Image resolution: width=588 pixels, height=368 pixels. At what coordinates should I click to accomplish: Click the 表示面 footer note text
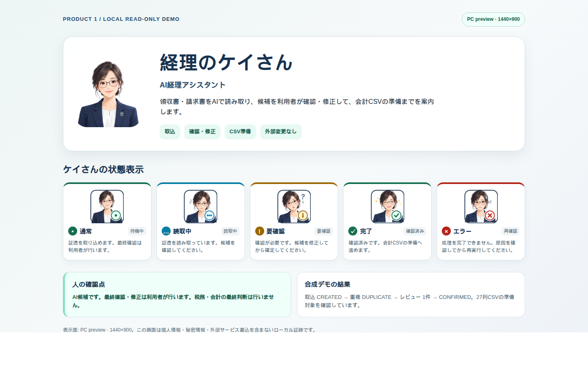190,330
